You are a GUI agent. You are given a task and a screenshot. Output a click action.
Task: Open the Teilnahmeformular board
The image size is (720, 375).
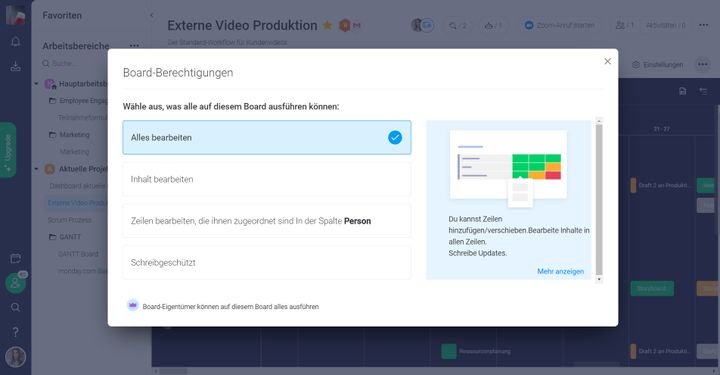[83, 118]
